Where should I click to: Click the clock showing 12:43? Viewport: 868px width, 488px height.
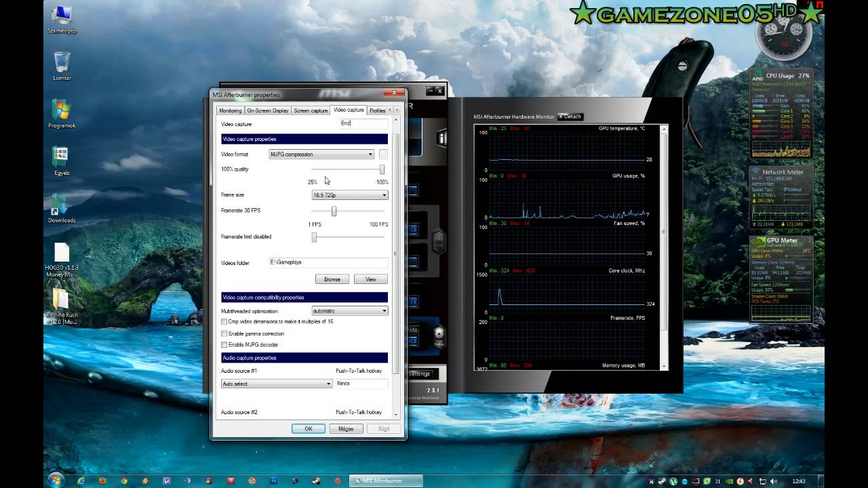pos(799,481)
